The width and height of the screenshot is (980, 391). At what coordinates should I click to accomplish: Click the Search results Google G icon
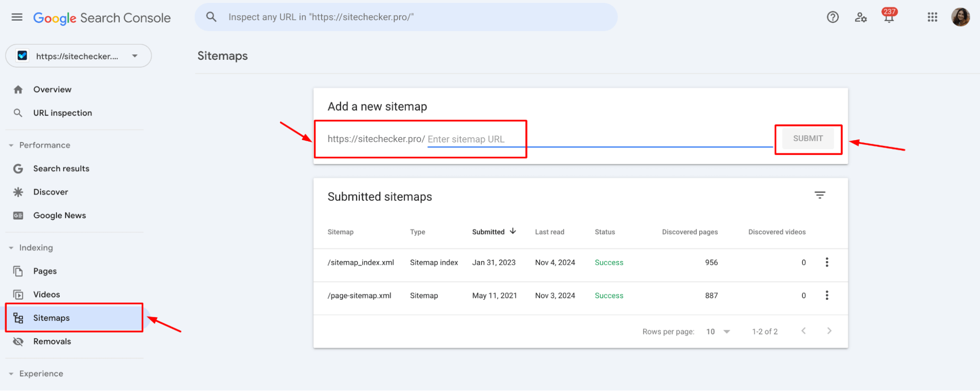(x=18, y=169)
